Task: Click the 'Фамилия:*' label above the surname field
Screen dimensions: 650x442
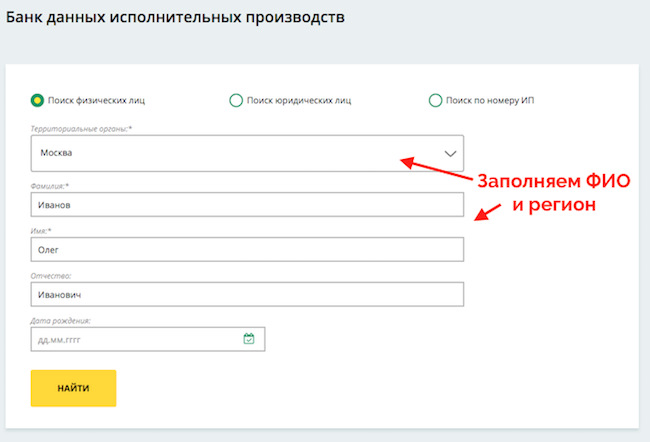Action: click(x=50, y=186)
